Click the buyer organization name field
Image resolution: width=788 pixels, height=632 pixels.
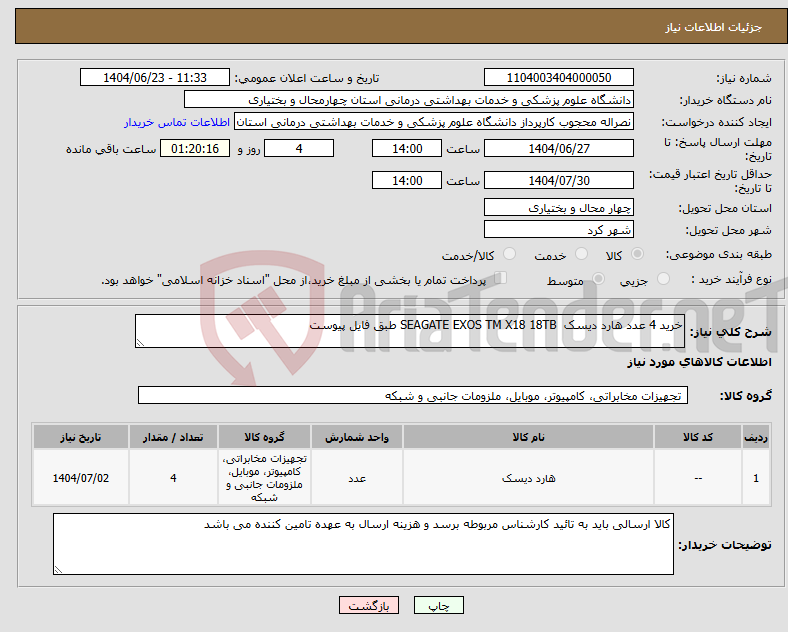click(409, 99)
